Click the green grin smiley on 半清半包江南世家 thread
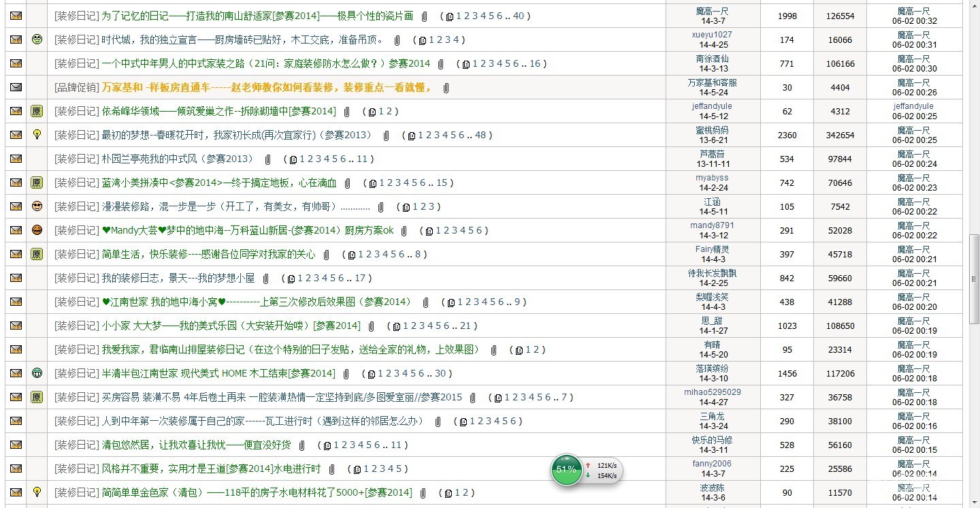The height and width of the screenshot is (508, 980). coord(37,373)
